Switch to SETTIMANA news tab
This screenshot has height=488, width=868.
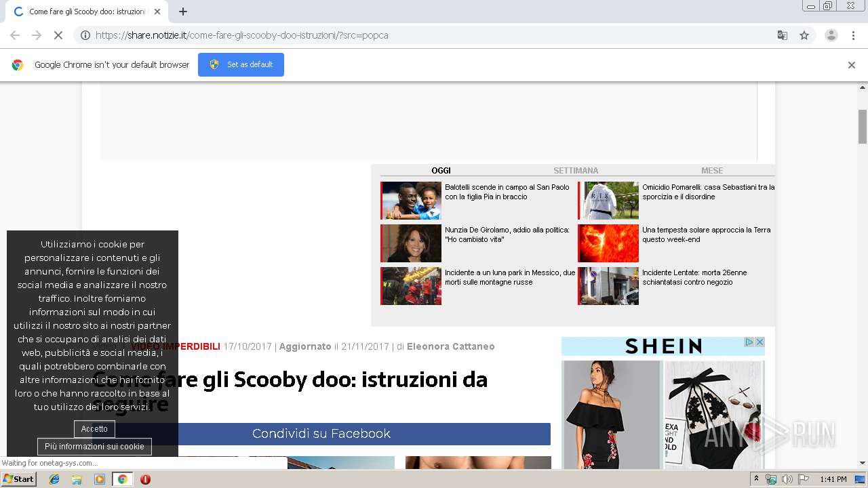click(576, 171)
